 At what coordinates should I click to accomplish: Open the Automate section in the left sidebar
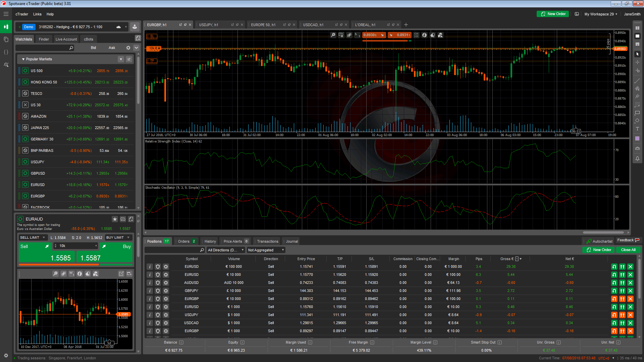point(6,52)
